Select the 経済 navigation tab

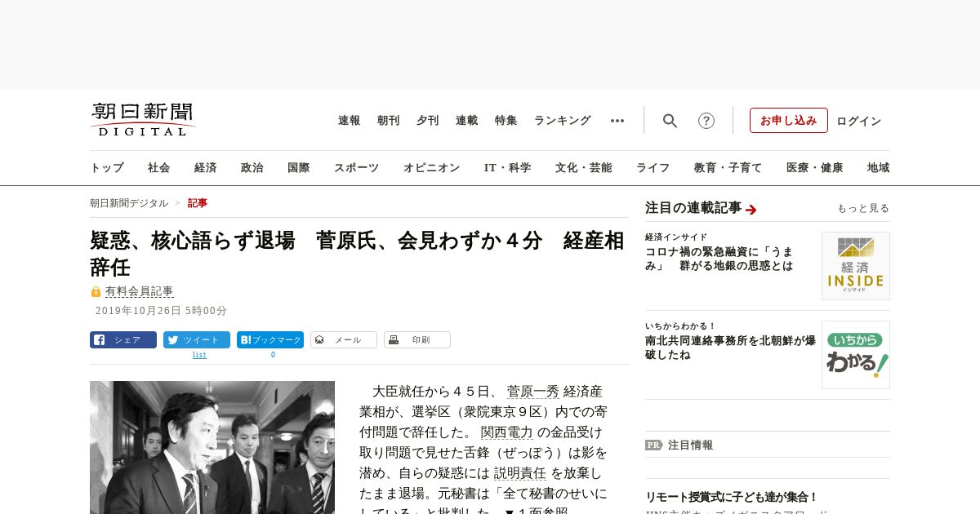tap(206, 168)
